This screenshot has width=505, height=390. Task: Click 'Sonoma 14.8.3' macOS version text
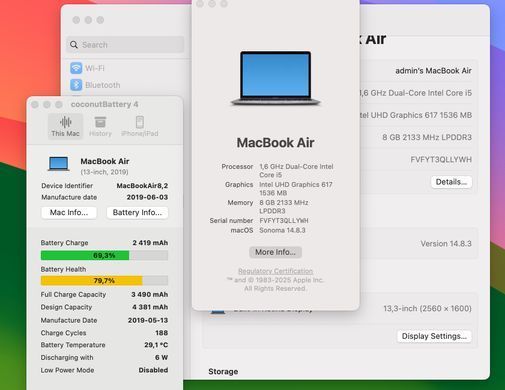(282, 230)
